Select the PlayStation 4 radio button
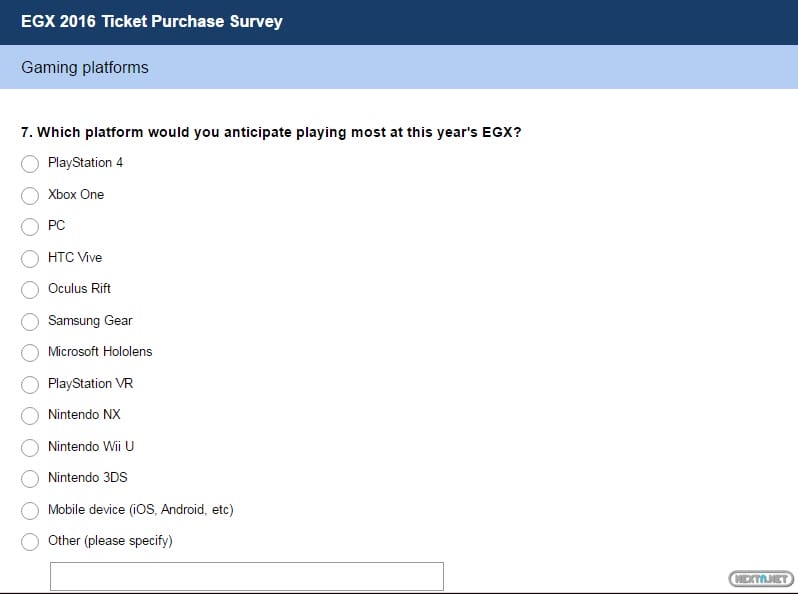798x594 pixels. 30,164
